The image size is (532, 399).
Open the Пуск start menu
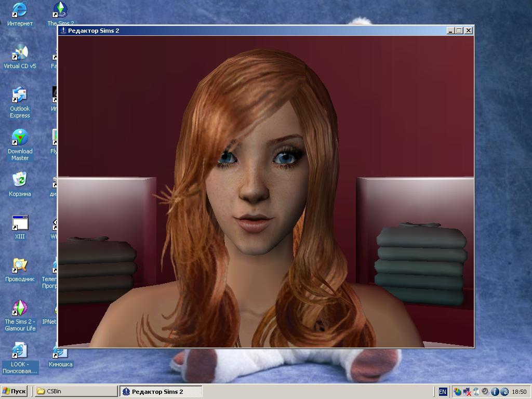pos(14,392)
